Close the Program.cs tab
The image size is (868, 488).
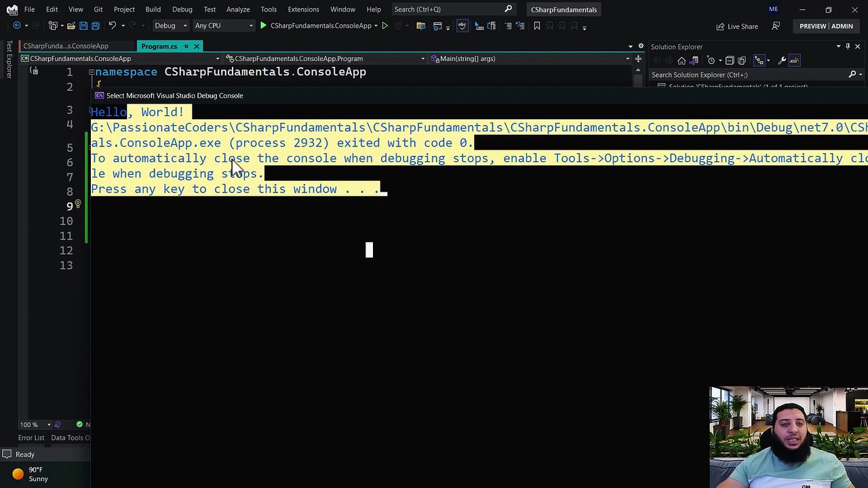197,46
